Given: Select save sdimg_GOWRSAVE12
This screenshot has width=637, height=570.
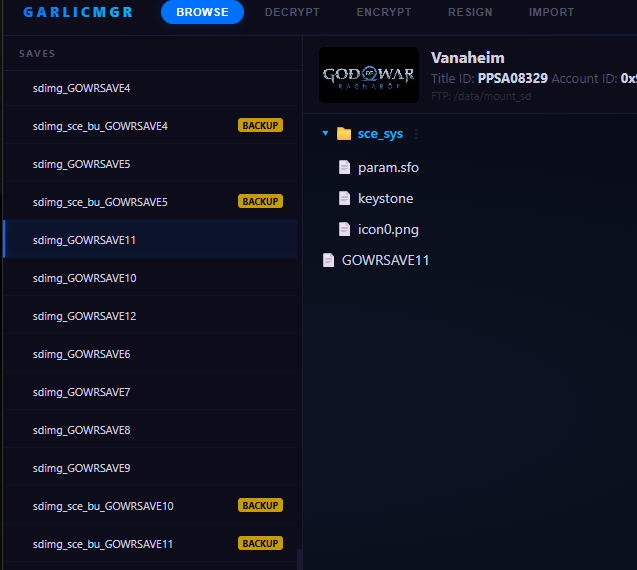Looking at the screenshot, I should [x=150, y=316].
